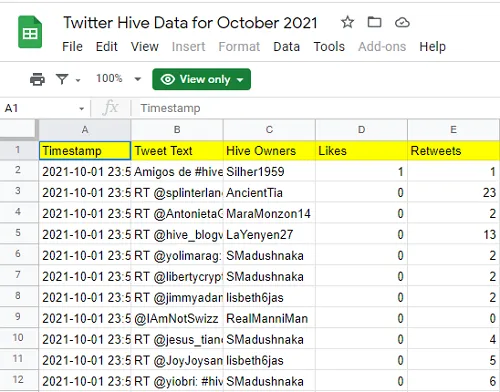Click the document title text
500x392 pixels.
190,23
